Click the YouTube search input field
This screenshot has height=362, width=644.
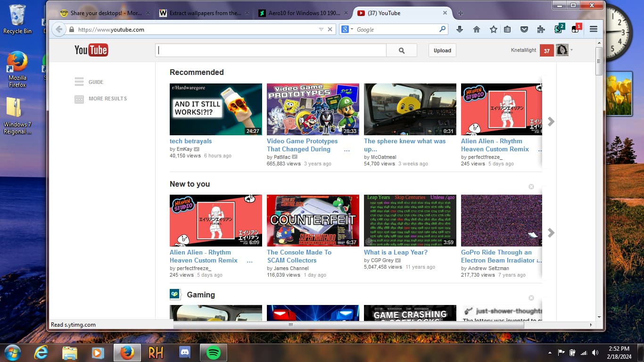tap(271, 50)
